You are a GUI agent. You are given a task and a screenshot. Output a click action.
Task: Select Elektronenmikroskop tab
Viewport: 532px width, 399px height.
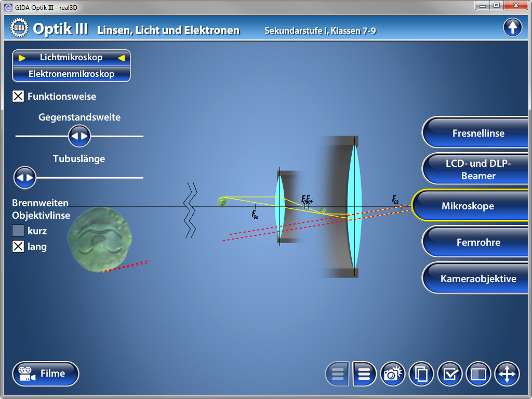(71, 74)
